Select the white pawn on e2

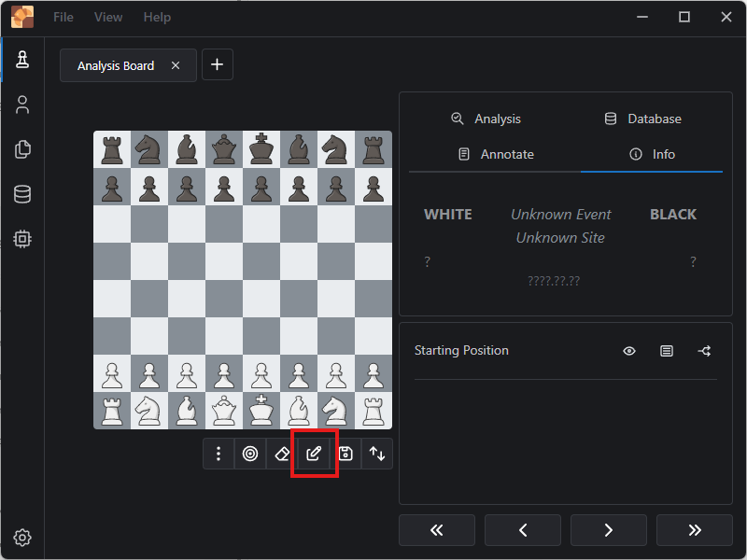click(x=261, y=373)
